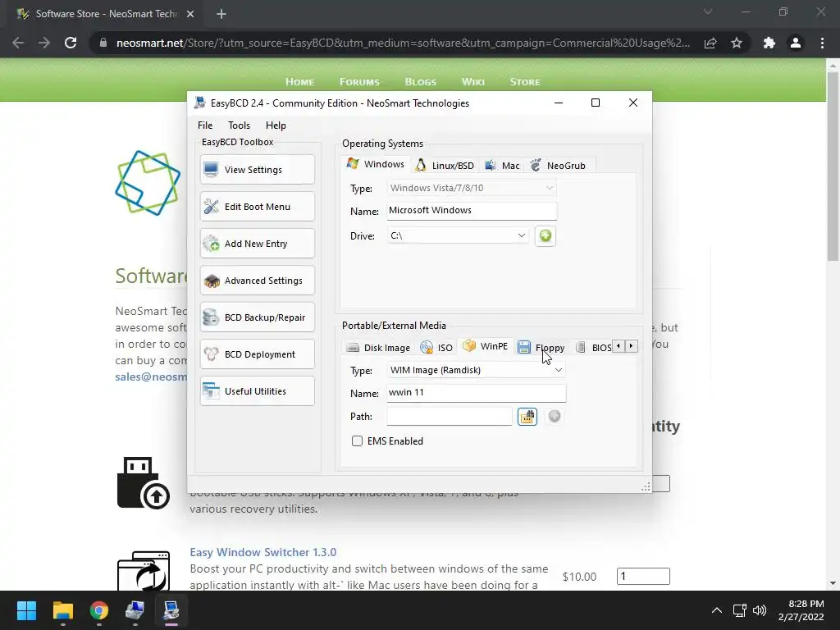Open BCD Deployment section
Screen dimensions: 840x630
click(257, 354)
